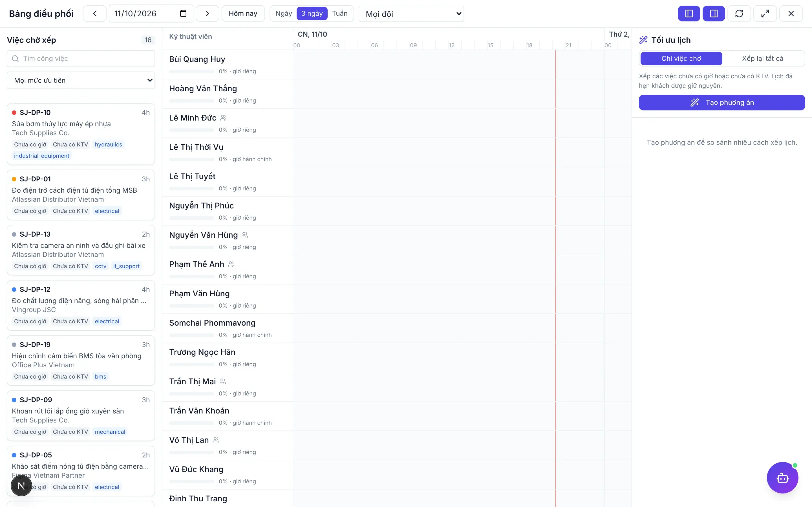Go to the previous date range

[x=95, y=14]
